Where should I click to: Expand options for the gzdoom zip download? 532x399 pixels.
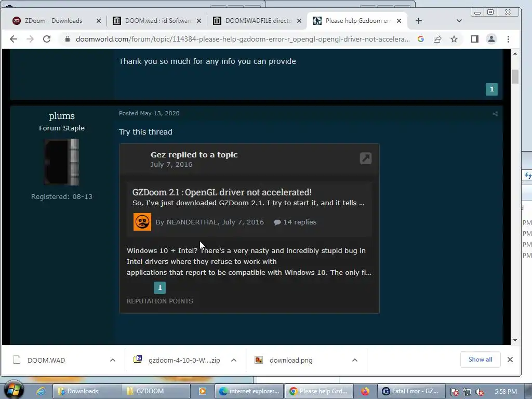point(234,361)
